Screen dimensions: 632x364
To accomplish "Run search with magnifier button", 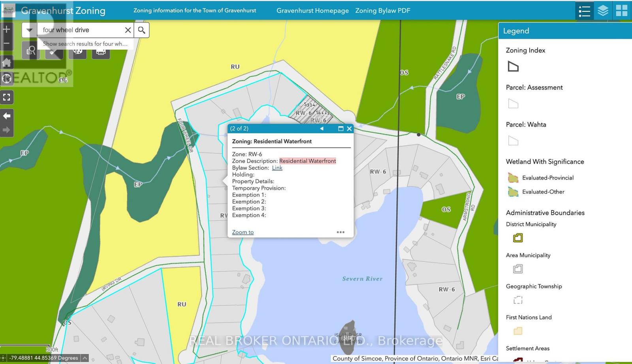I will 141,30.
